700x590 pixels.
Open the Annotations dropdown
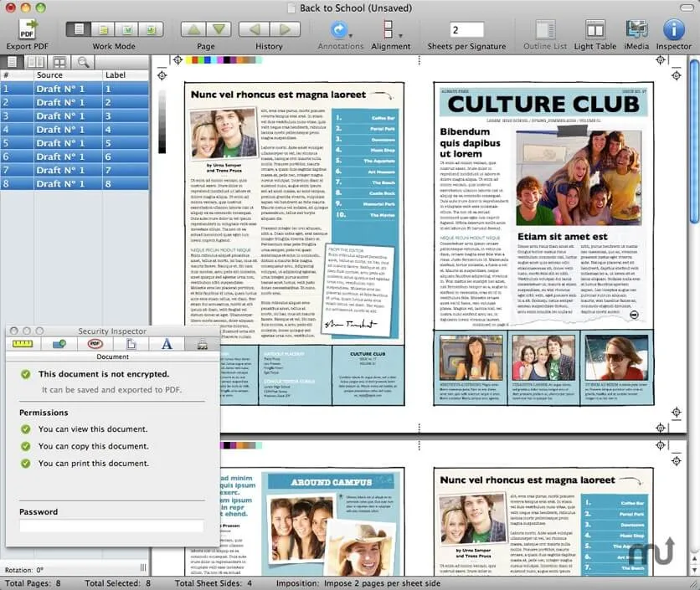click(x=340, y=30)
